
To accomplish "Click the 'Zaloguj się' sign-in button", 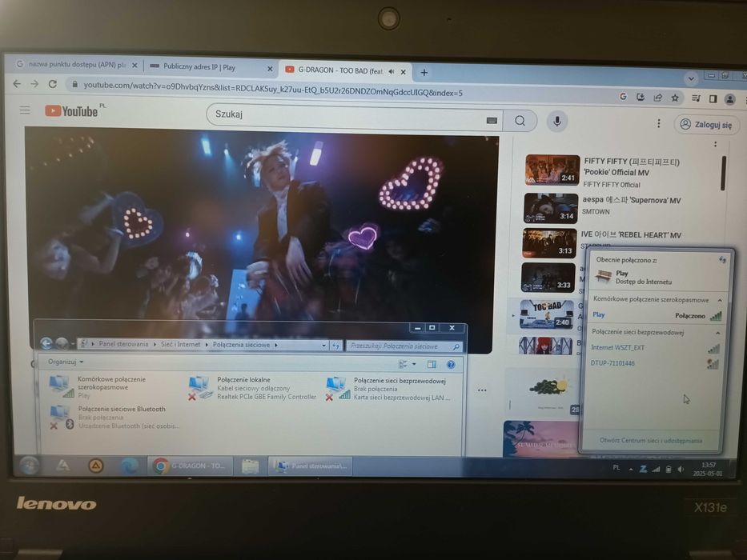I will click(706, 125).
